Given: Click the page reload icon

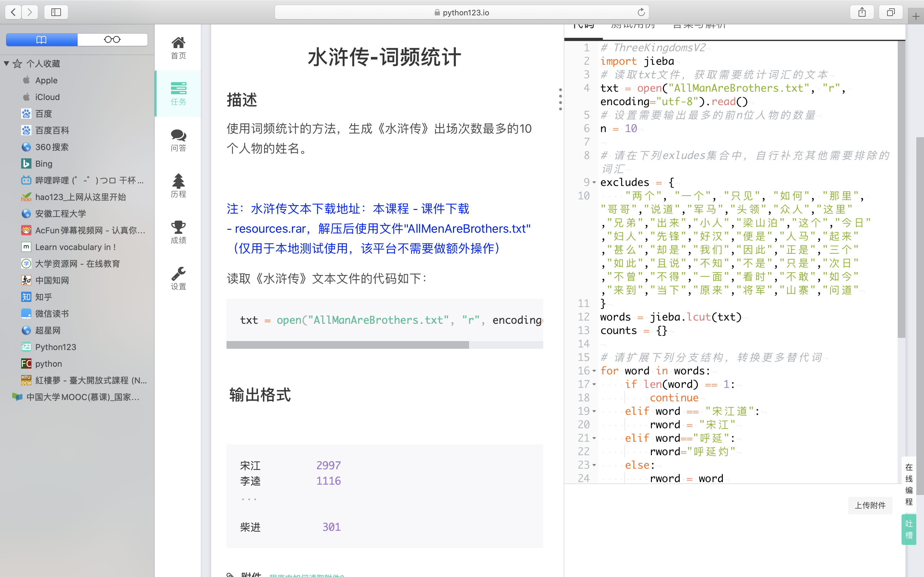Looking at the screenshot, I should pos(641,12).
